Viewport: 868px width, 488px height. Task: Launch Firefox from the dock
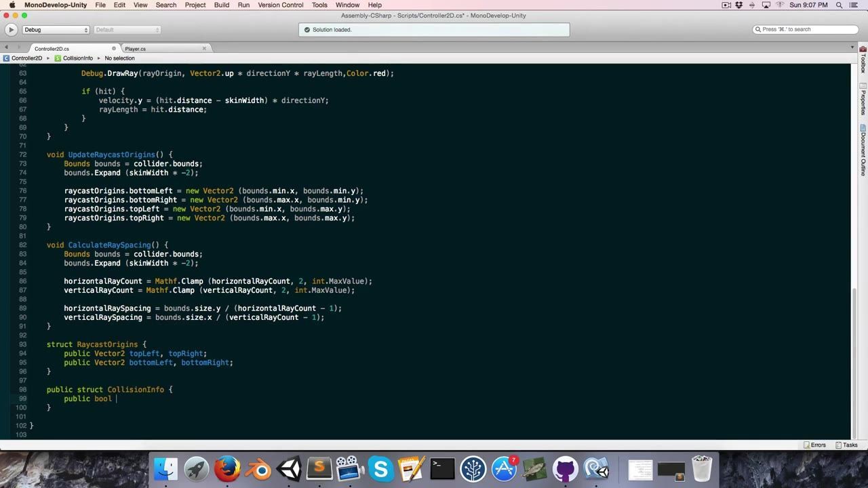[x=227, y=469]
